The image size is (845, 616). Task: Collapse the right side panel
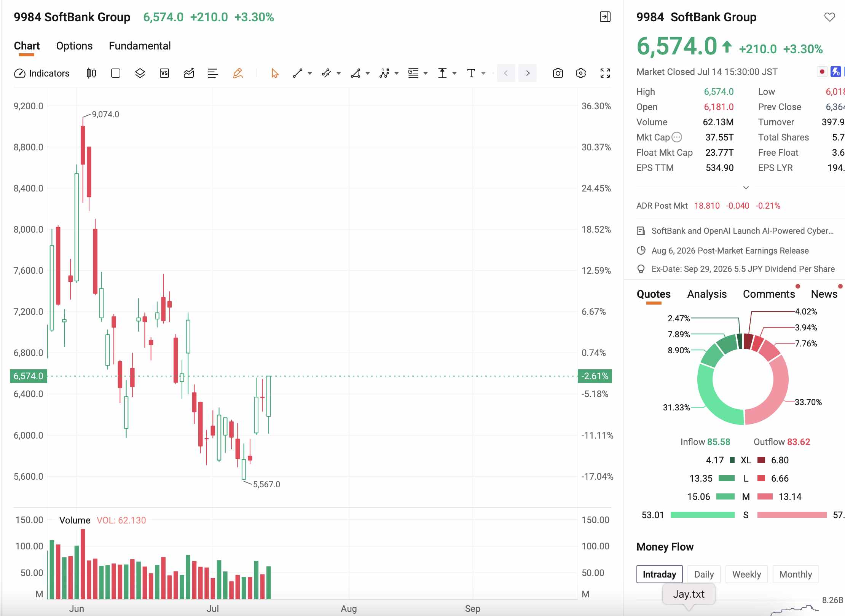click(x=605, y=17)
